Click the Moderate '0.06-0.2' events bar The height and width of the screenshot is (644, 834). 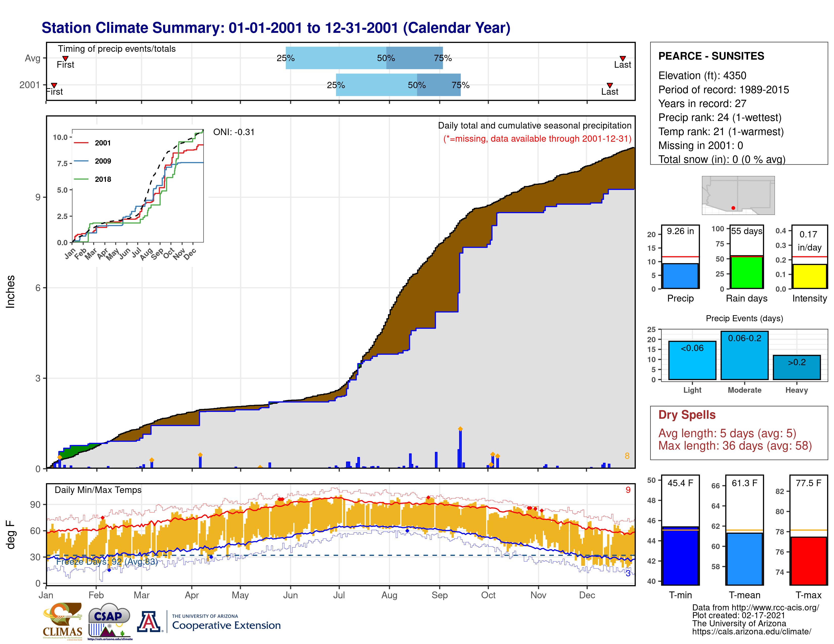point(744,355)
